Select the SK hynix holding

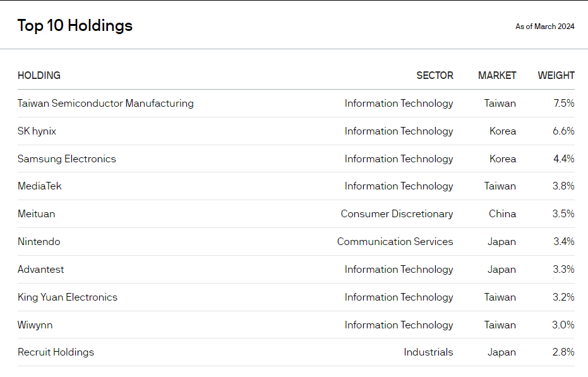click(37, 131)
